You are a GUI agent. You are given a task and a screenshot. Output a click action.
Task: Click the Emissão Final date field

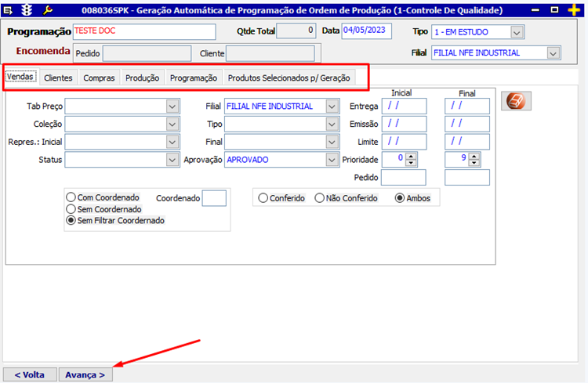point(467,124)
